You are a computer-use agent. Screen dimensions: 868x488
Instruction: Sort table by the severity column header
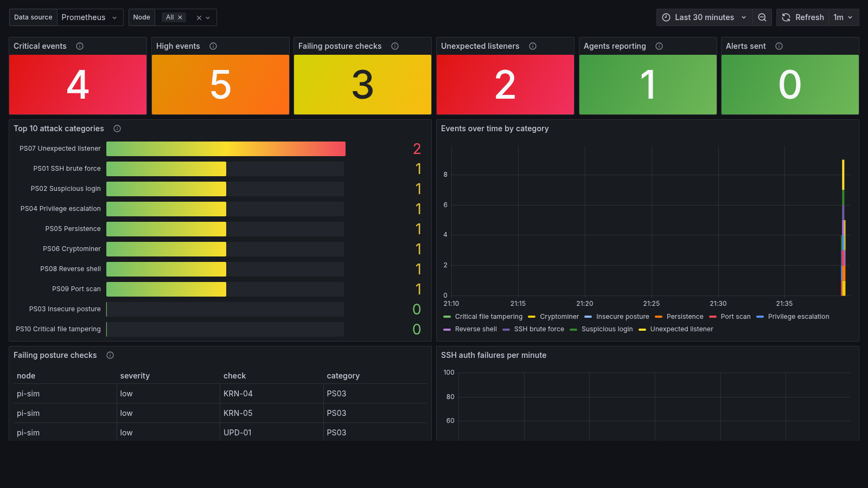[135, 376]
